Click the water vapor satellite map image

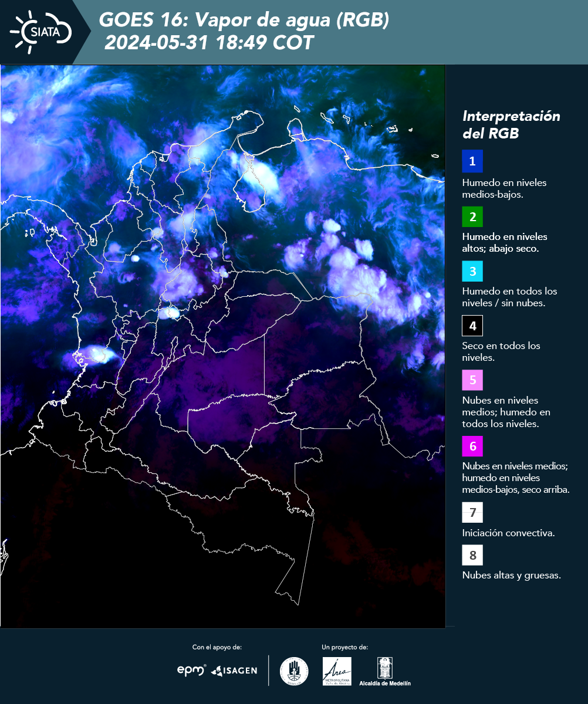(x=223, y=346)
